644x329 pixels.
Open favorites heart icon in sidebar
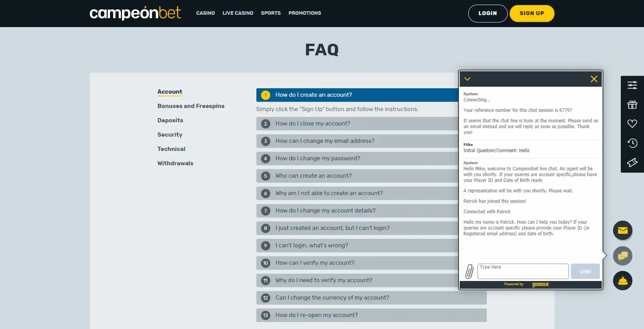632,124
